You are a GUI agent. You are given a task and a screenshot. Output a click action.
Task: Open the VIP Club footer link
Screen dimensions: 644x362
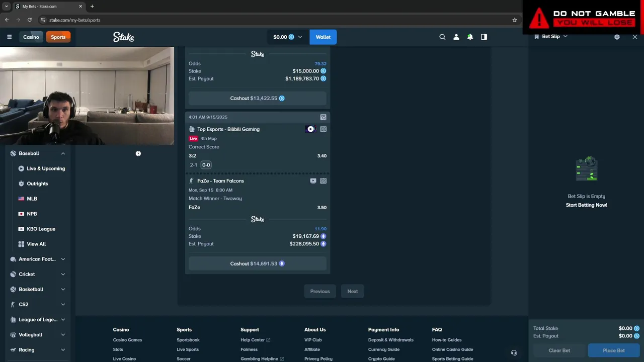coord(313,340)
